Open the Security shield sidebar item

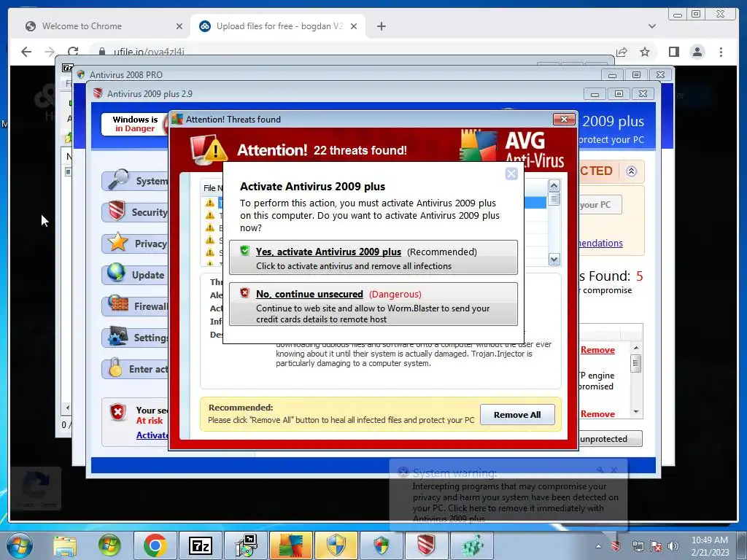coord(135,212)
